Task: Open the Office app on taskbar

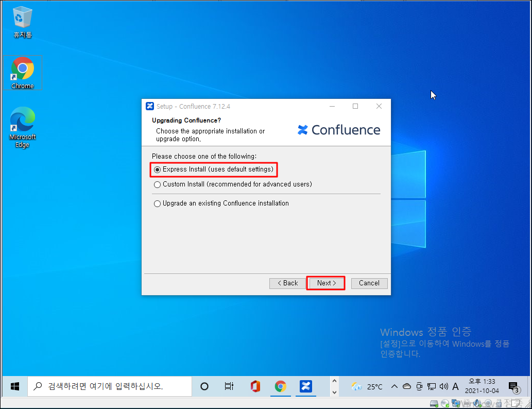Action: (x=255, y=386)
